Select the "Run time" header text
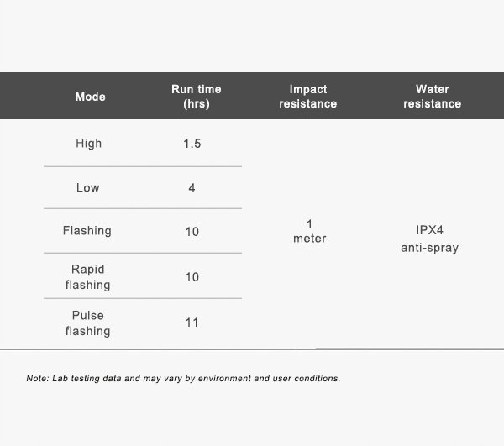The height and width of the screenshot is (446, 504). coord(196,89)
